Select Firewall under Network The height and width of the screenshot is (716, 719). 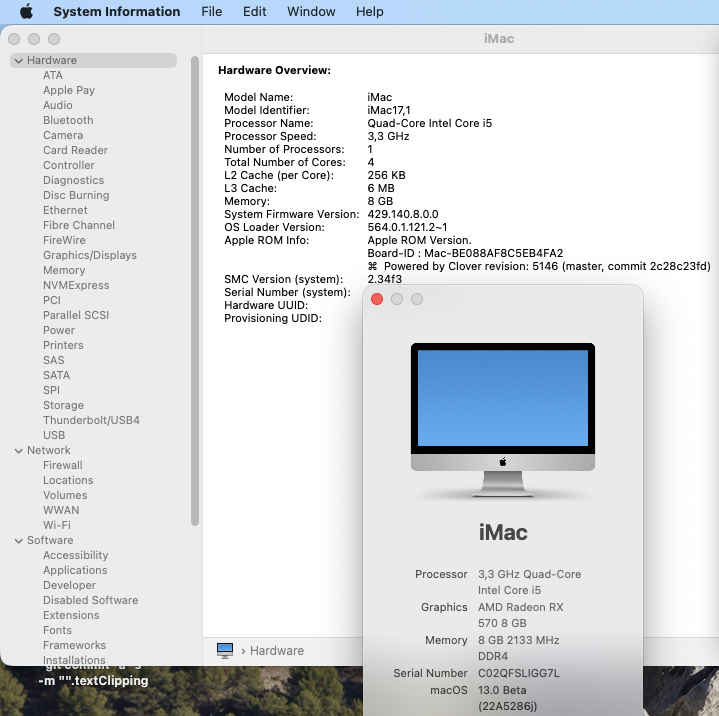point(63,465)
